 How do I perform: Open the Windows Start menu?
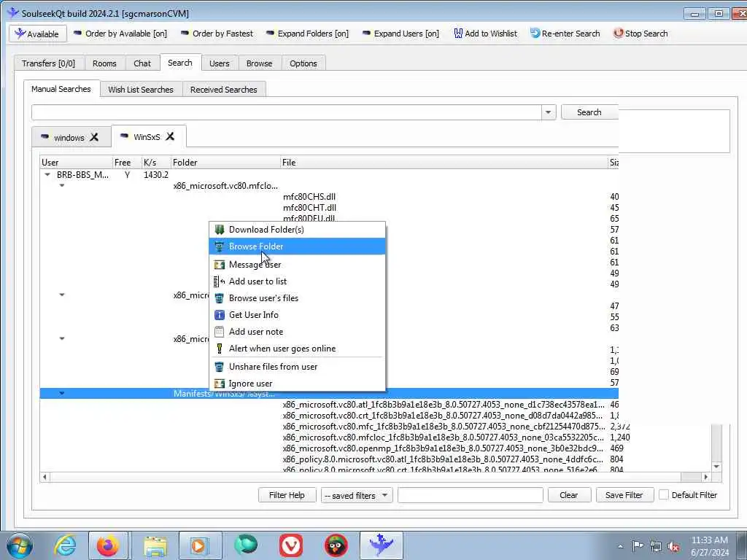[20, 545]
